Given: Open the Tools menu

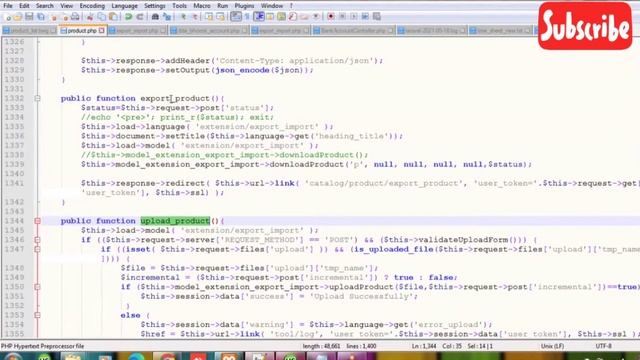Looking at the screenshot, I should click(179, 6).
